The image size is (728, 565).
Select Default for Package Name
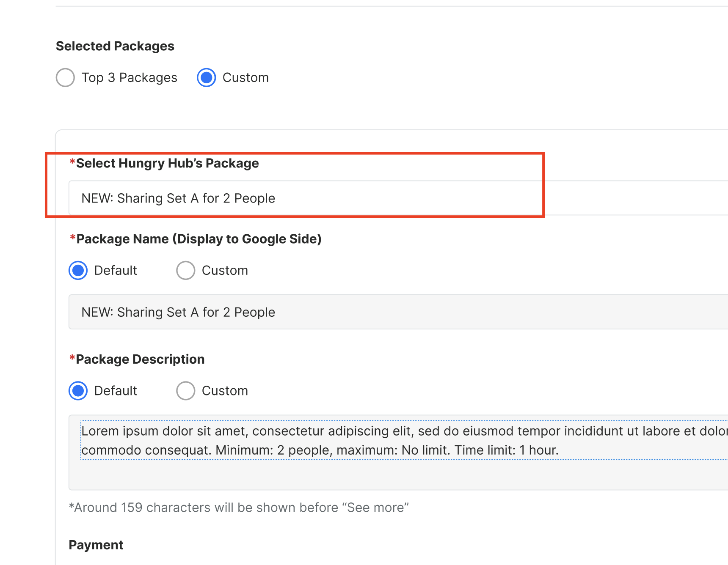(x=78, y=271)
